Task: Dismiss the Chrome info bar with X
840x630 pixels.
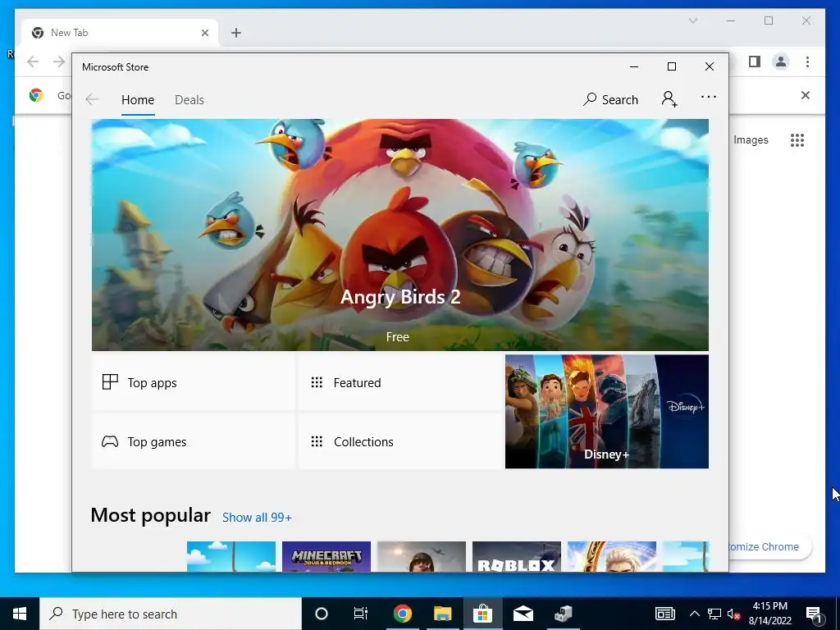Action: click(806, 95)
